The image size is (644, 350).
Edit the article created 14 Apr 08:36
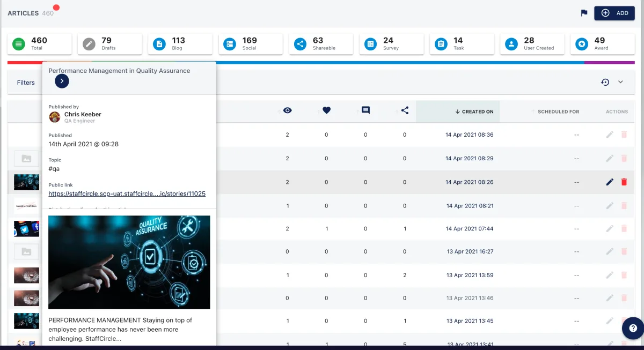[x=610, y=135]
